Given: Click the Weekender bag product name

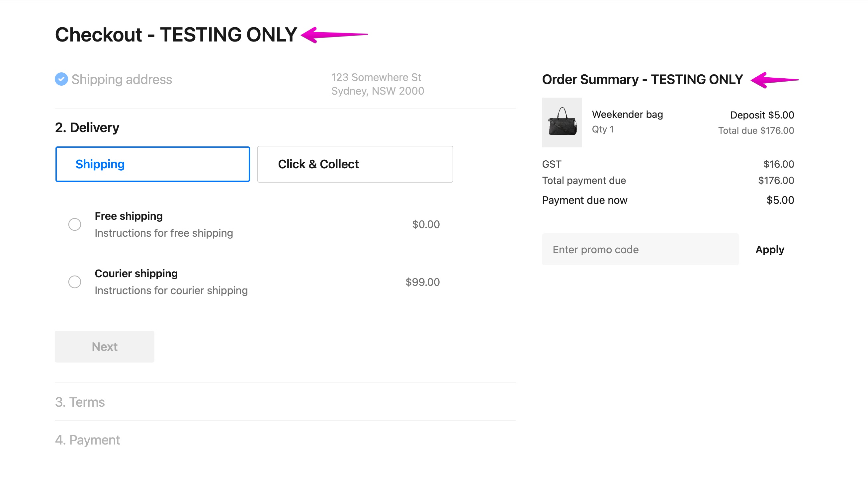Looking at the screenshot, I should tap(627, 115).
